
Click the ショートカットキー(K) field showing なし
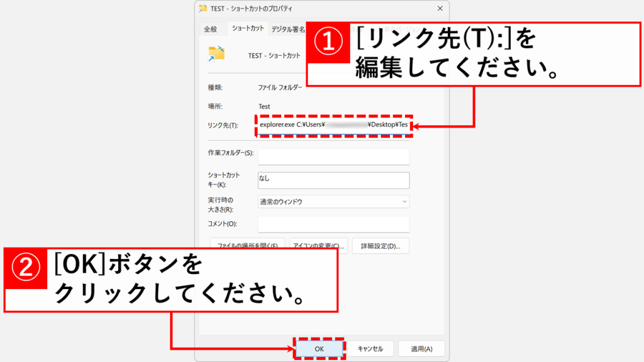pyautogui.click(x=333, y=180)
